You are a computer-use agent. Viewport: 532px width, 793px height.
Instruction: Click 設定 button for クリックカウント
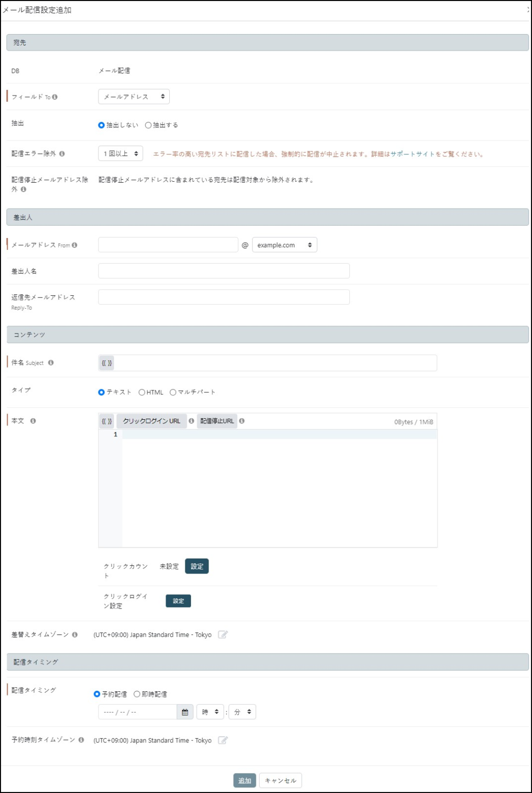(197, 566)
